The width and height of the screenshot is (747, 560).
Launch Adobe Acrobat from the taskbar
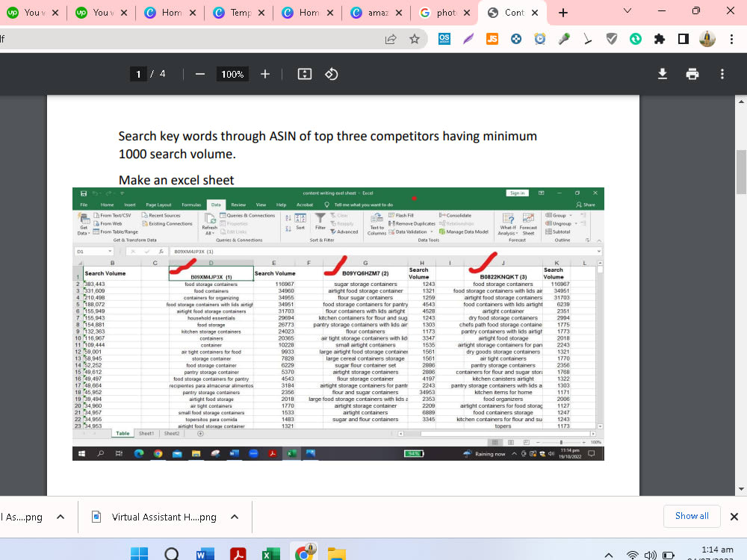click(238, 554)
